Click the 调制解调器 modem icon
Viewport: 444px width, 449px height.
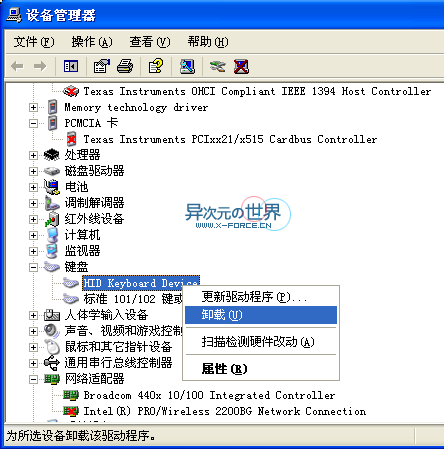[52, 203]
